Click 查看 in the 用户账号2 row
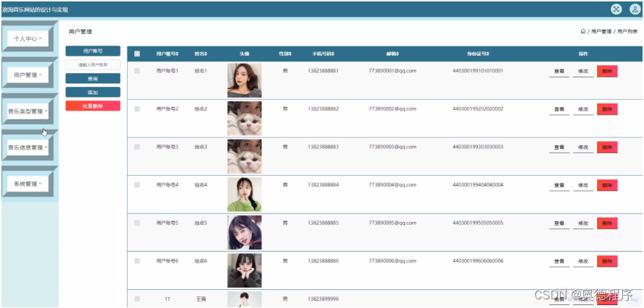Screen dimensions: 644x308 (559, 109)
